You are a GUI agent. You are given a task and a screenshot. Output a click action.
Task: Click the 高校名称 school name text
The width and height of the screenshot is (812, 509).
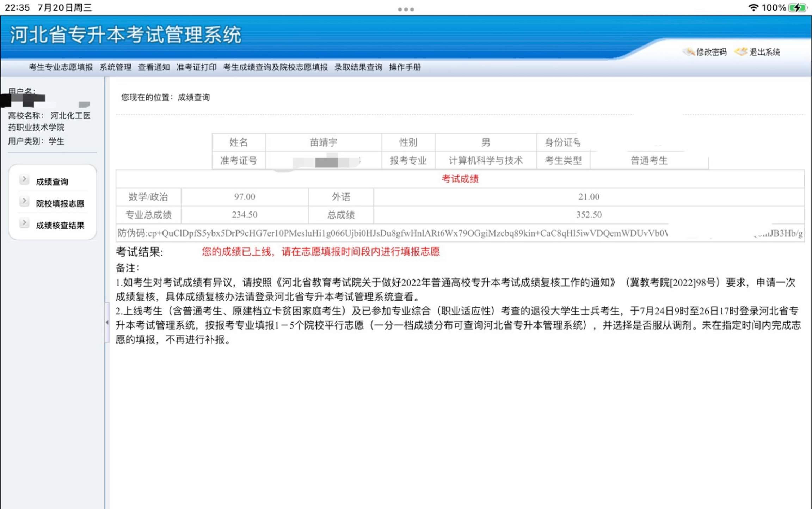49,121
